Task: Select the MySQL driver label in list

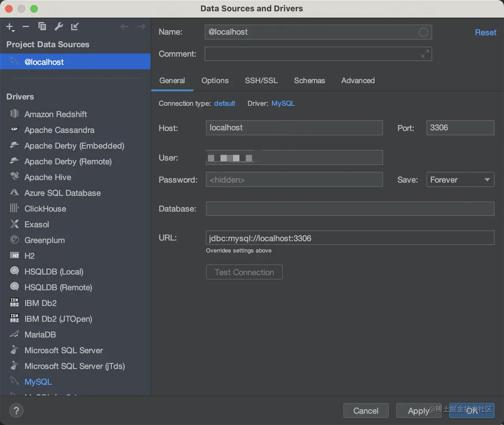Action: pos(38,382)
